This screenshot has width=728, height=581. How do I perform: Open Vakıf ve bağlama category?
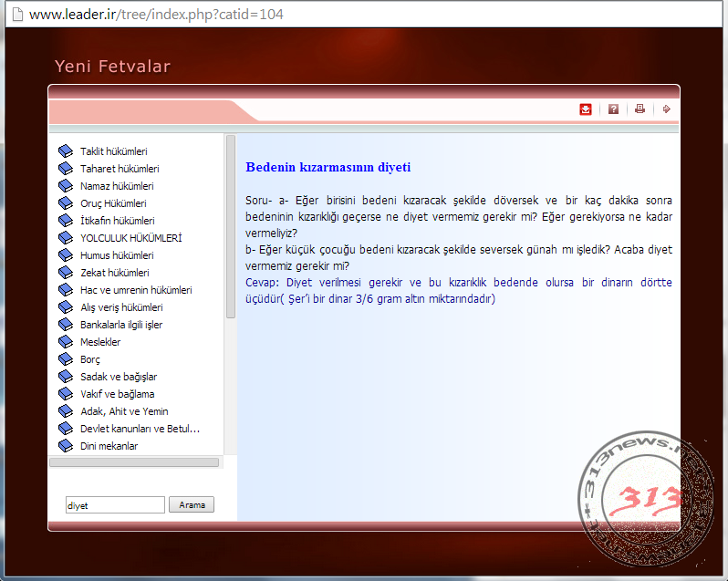pos(118,394)
